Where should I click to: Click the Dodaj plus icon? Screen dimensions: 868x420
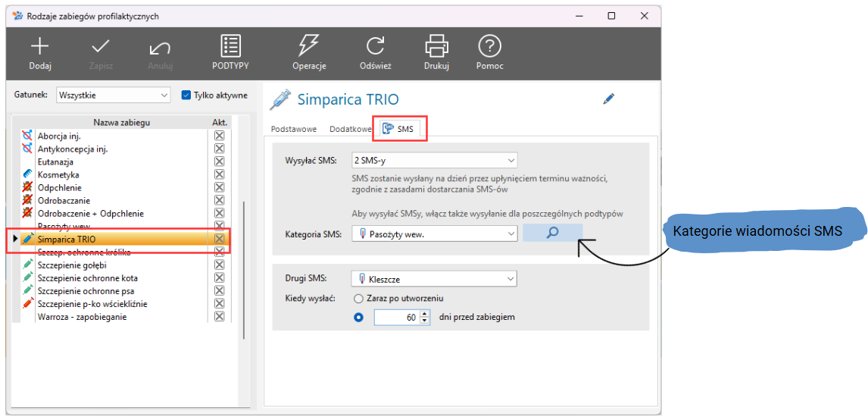pyautogui.click(x=39, y=47)
